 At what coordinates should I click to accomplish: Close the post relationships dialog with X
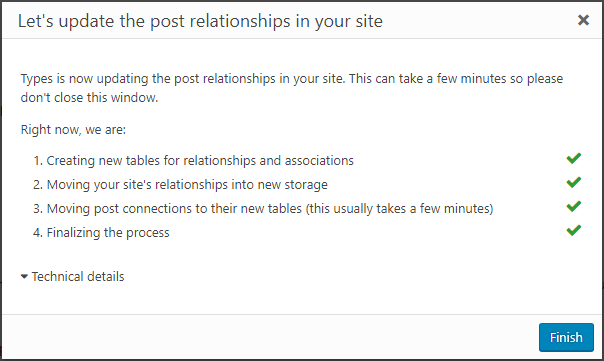click(583, 20)
